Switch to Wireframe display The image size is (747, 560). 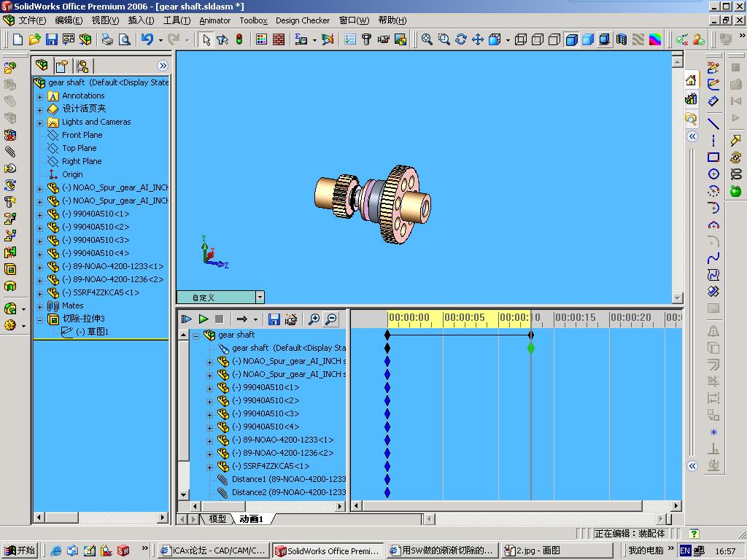521,39
